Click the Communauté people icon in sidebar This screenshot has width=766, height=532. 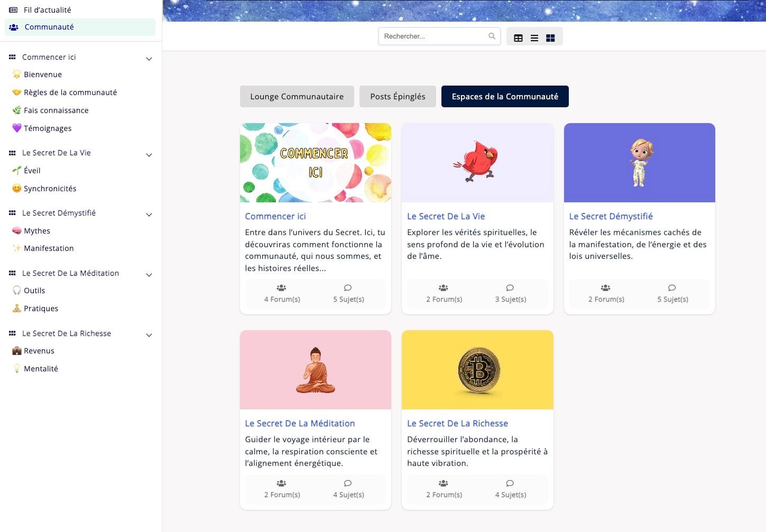[x=14, y=27]
